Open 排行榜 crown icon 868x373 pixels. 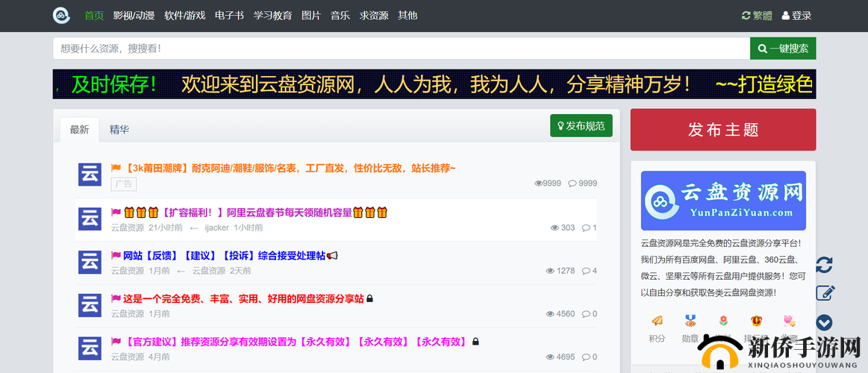tap(756, 321)
